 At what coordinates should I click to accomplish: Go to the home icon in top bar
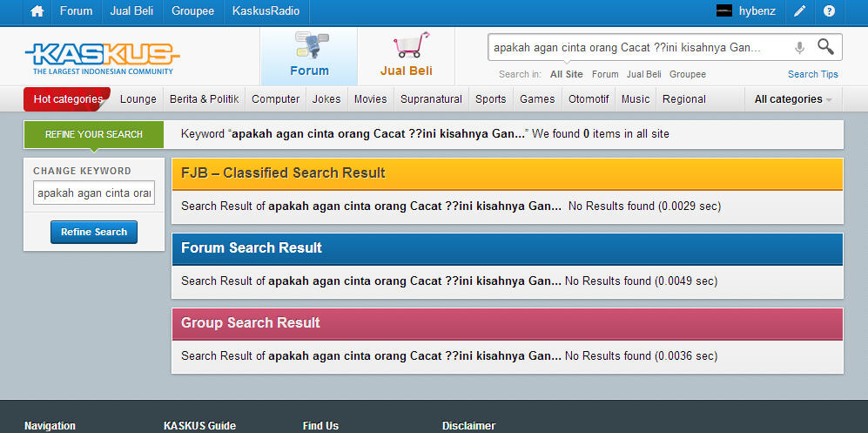pos(37,11)
